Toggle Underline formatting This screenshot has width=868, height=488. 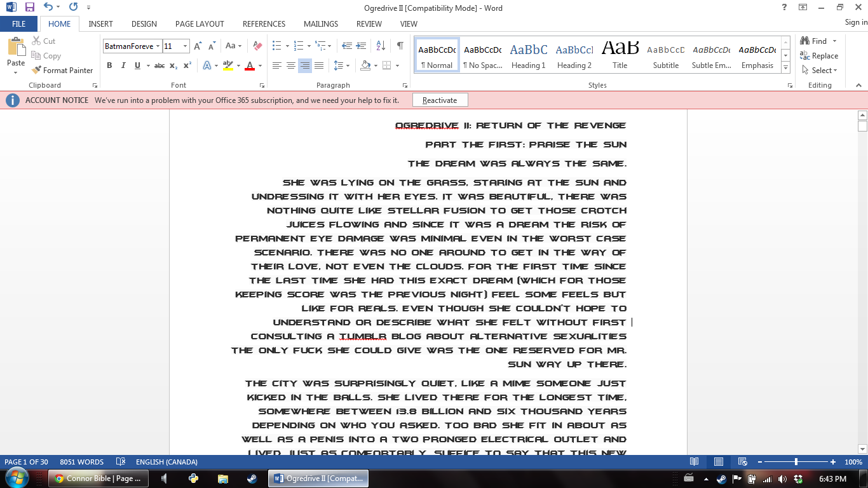pyautogui.click(x=137, y=65)
